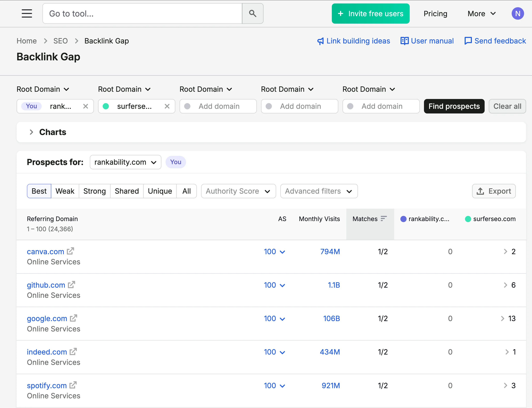The width and height of the screenshot is (532, 408).
Task: Expand surferseo backlinks arrow in indeed.com row
Action: [507, 352]
